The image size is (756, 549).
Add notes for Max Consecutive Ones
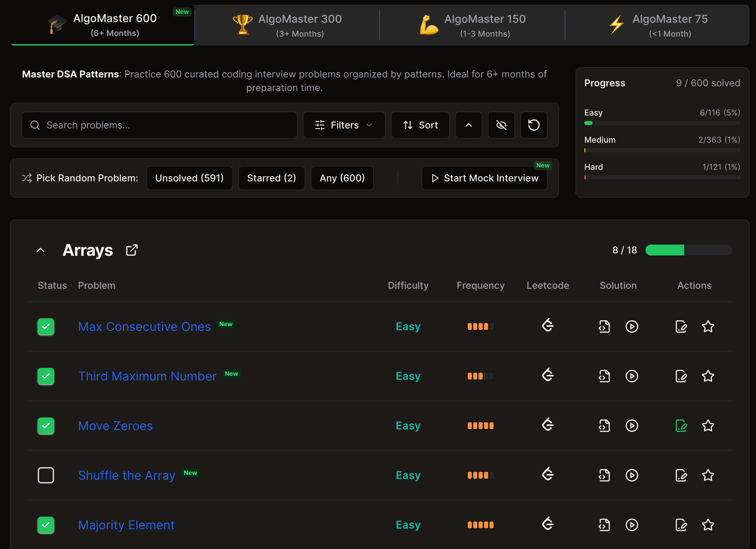pos(681,326)
